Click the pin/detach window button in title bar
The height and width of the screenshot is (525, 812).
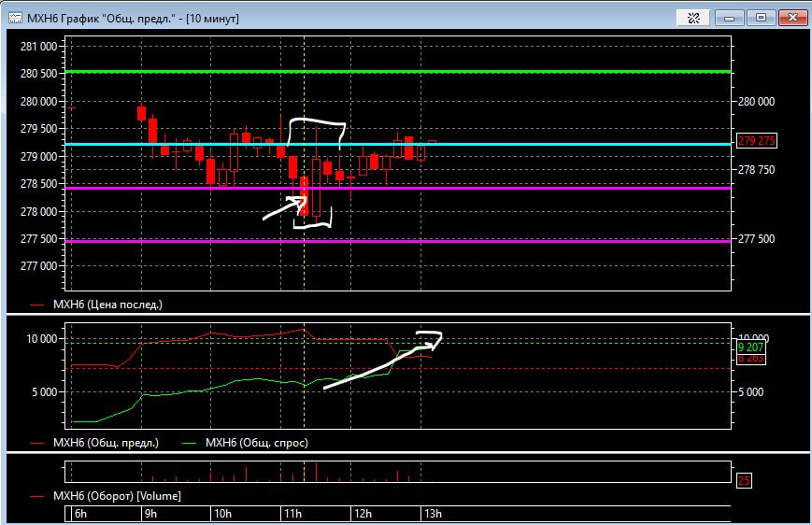tap(693, 16)
